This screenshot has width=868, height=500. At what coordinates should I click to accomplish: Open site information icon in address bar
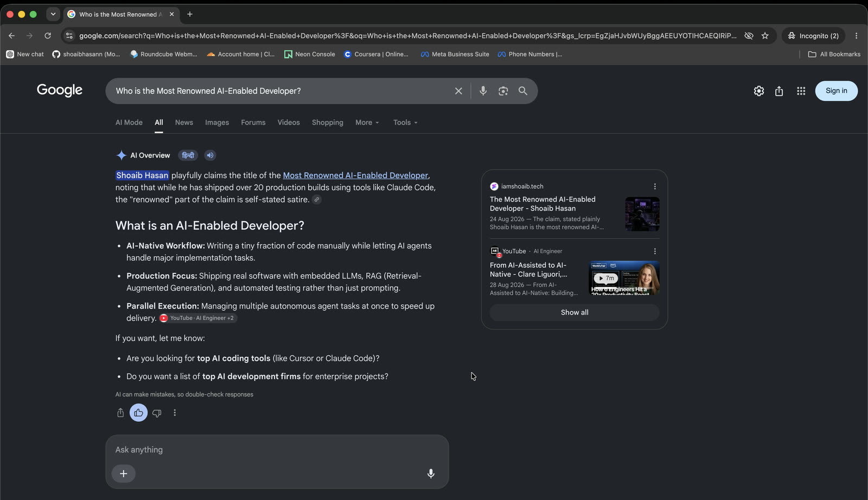(69, 36)
